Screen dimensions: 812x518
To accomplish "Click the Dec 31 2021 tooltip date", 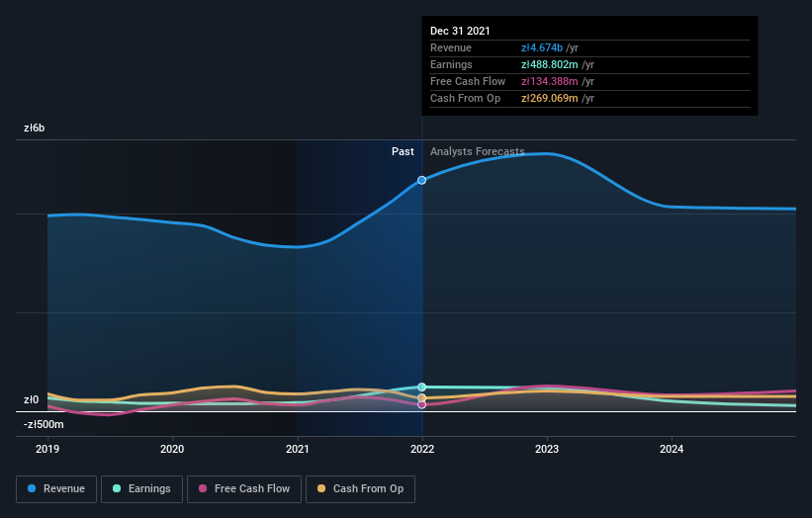I will pos(460,31).
